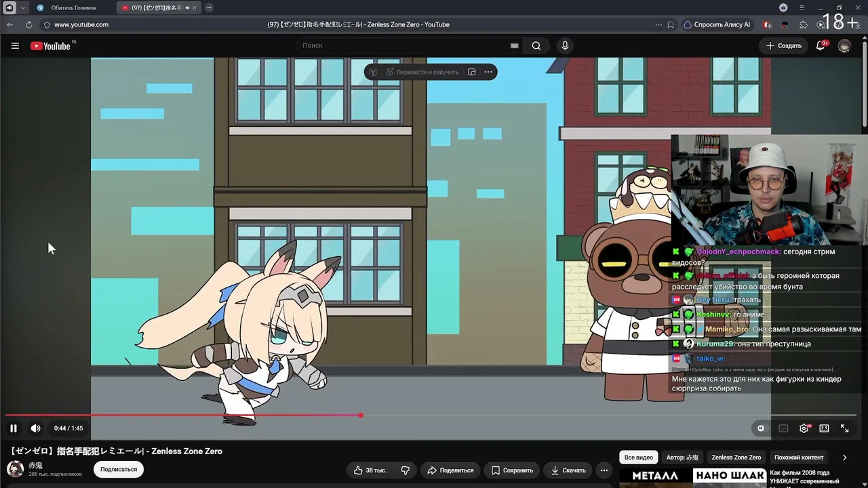The width and height of the screenshot is (868, 488).
Task: Download the video with Скачать
Action: coord(568,470)
